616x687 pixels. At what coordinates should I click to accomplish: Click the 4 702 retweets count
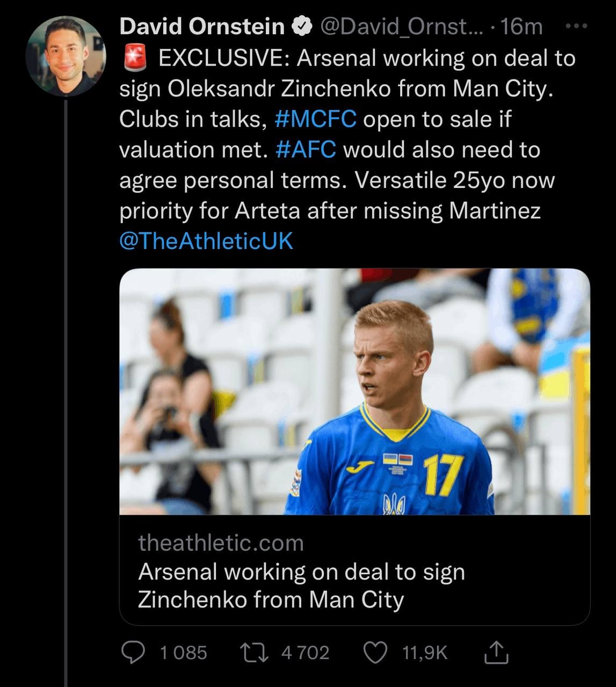coord(305,653)
